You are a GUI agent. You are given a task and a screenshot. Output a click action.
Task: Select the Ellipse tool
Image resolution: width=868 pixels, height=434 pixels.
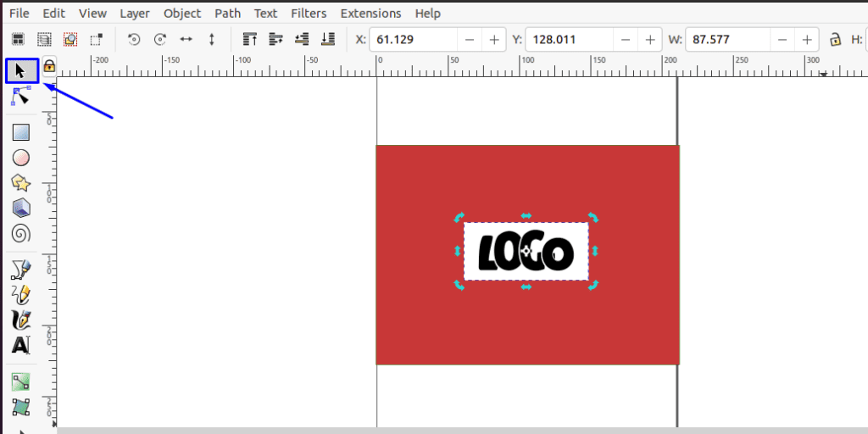(x=21, y=159)
